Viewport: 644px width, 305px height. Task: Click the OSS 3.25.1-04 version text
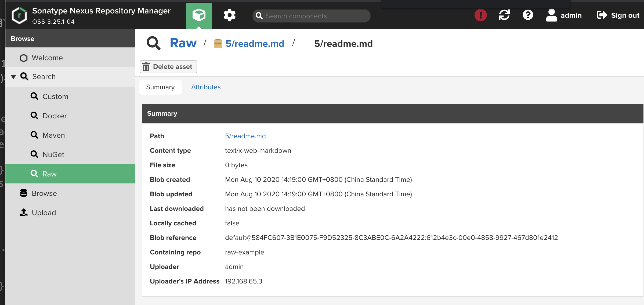tap(53, 22)
